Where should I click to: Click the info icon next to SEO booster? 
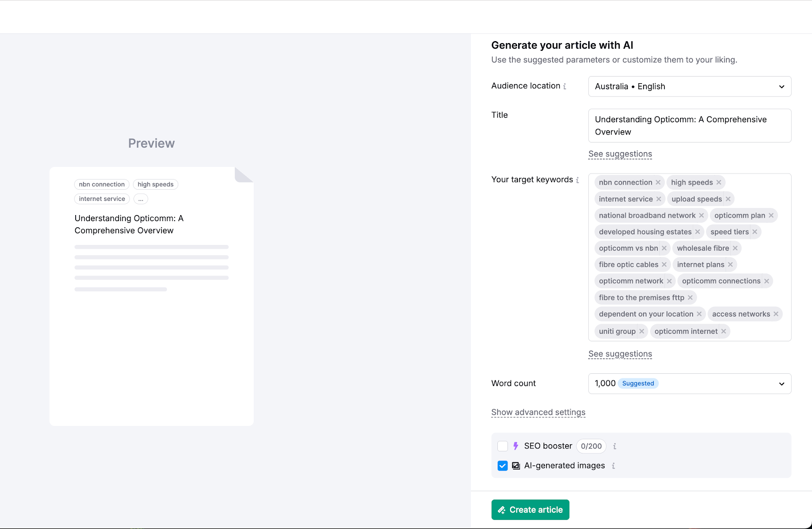(614, 446)
